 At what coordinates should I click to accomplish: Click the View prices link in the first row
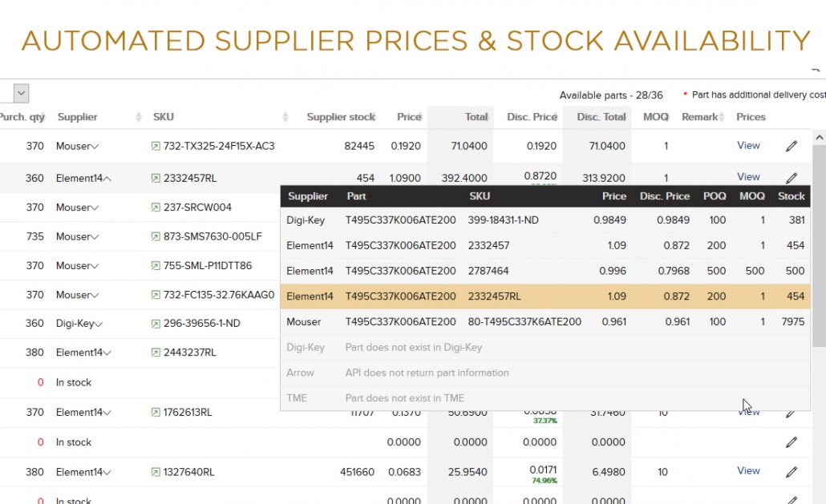(748, 146)
